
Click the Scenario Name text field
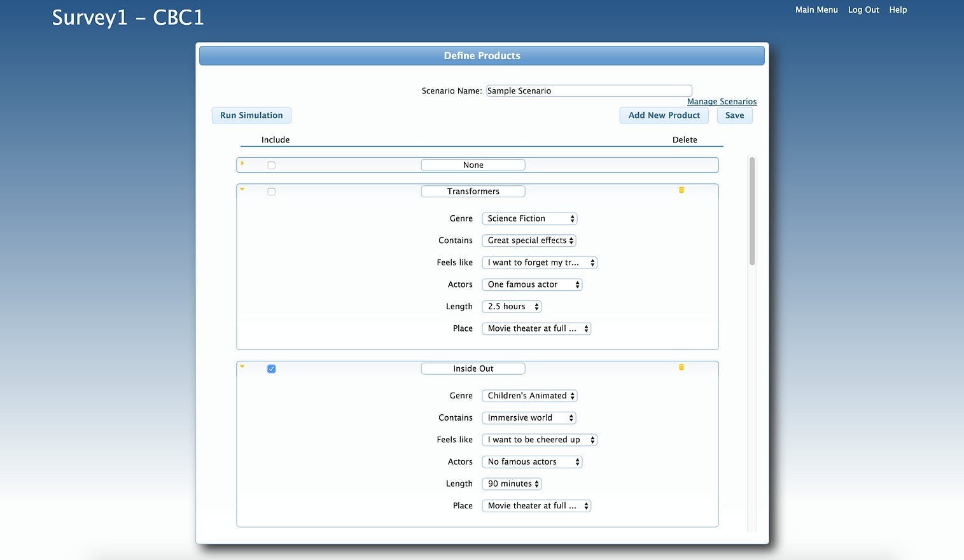point(589,91)
